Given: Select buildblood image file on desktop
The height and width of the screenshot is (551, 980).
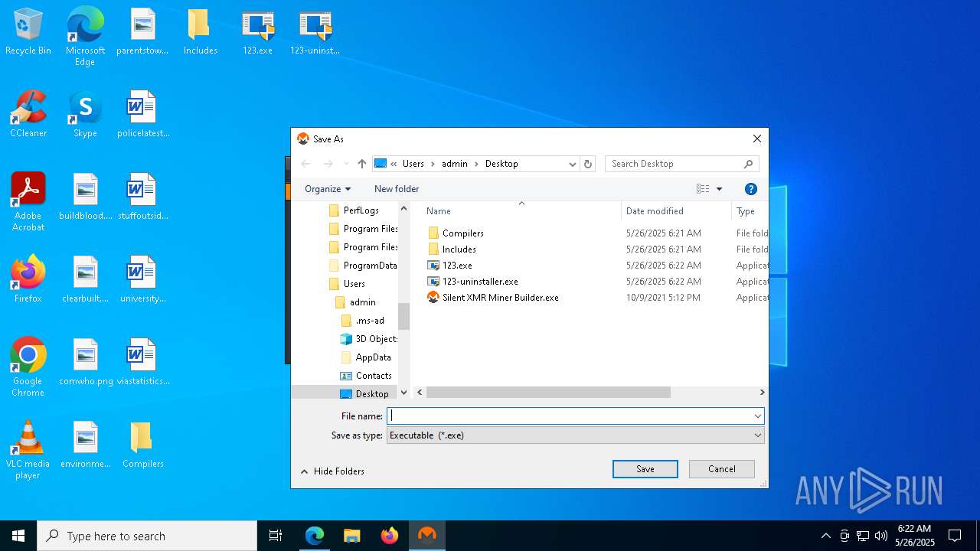Looking at the screenshot, I should 85,197.
